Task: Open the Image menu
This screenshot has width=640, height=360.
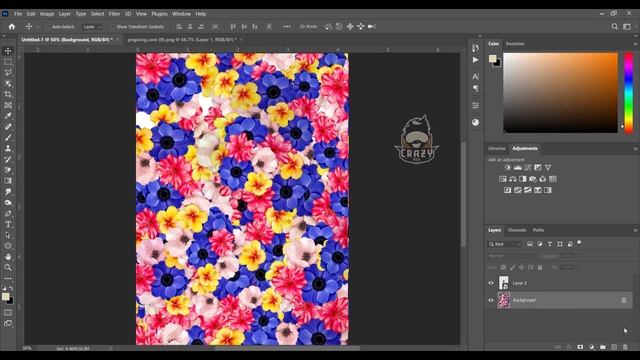Action: (x=47, y=14)
